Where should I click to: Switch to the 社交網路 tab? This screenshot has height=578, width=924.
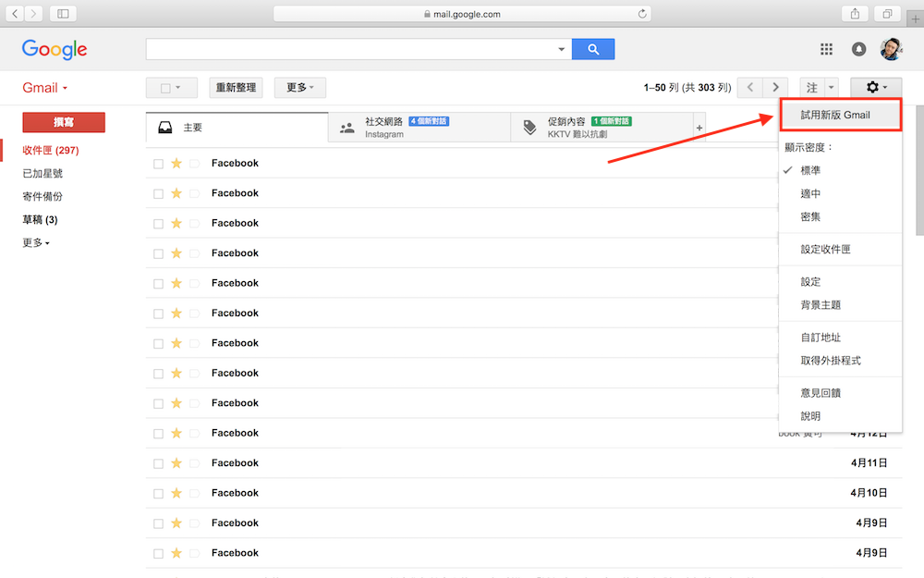(x=419, y=128)
